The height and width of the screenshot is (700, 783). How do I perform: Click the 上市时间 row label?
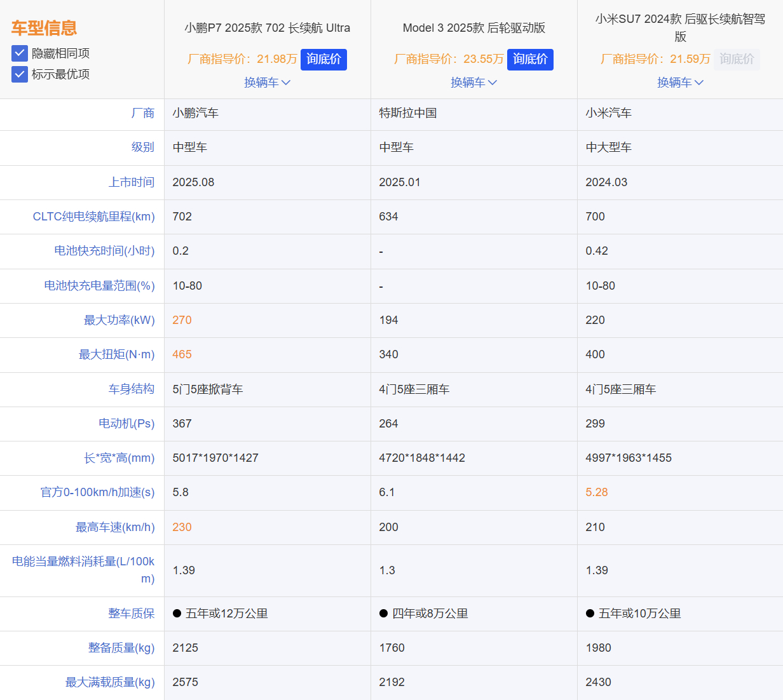point(132,182)
